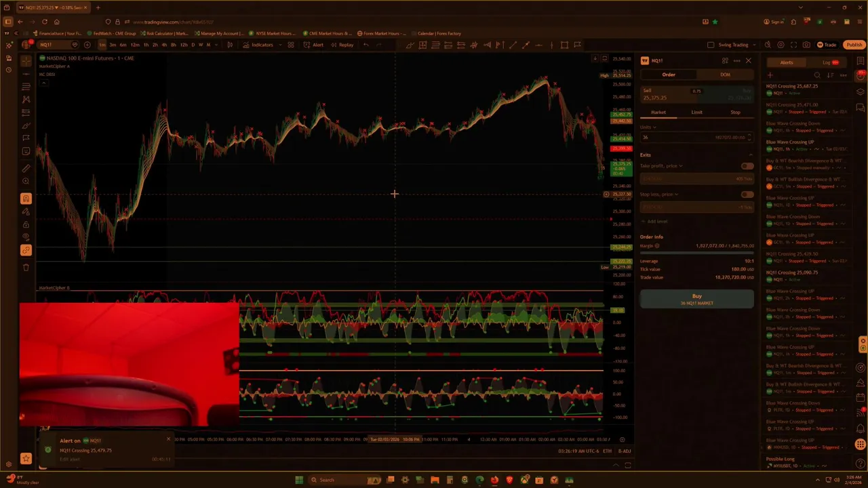Create an Alert from top toolbar
868x488 pixels.
[x=313, y=45]
